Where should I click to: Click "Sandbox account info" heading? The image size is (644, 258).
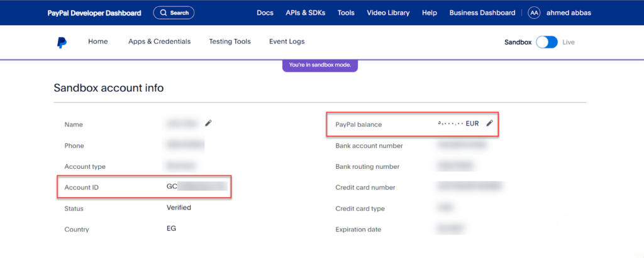pyautogui.click(x=108, y=88)
